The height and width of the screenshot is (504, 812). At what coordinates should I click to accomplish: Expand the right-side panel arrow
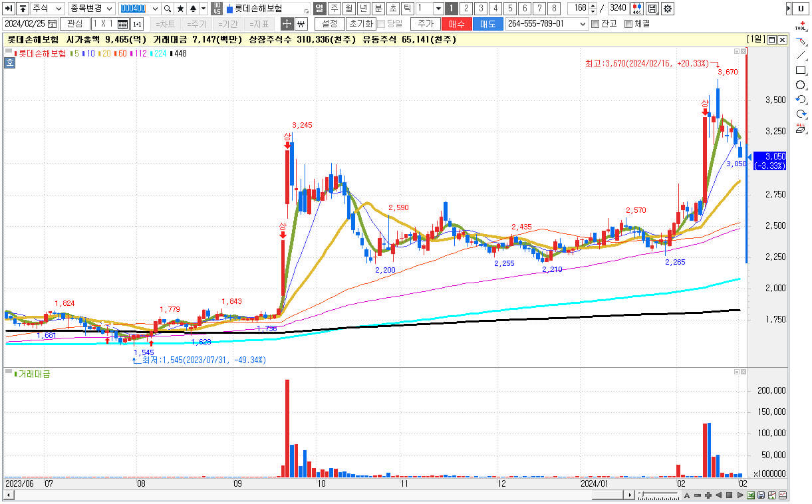789,9
